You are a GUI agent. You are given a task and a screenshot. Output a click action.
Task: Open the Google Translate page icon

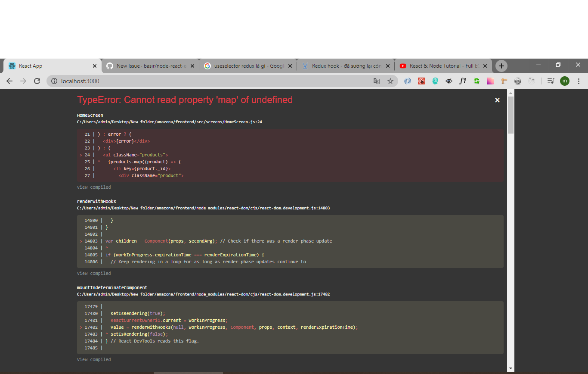377,81
